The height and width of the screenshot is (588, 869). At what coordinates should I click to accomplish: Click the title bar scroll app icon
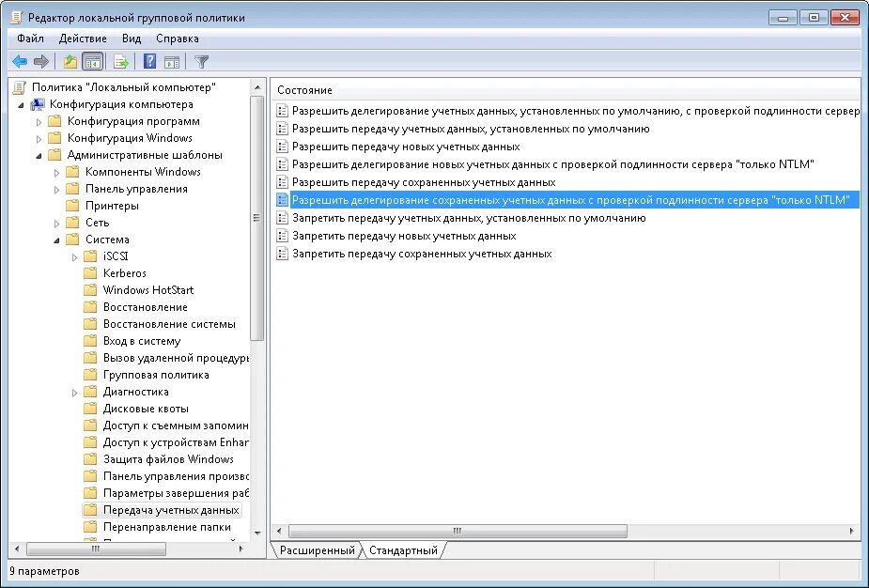17,18
